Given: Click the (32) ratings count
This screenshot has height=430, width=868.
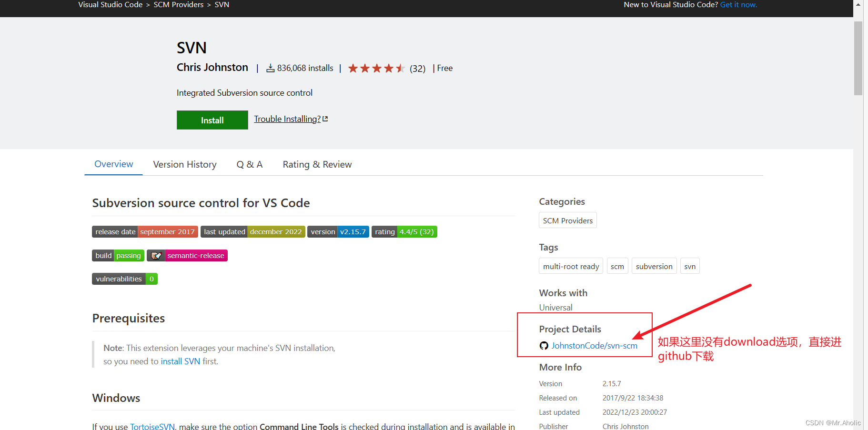Looking at the screenshot, I should click(x=418, y=69).
